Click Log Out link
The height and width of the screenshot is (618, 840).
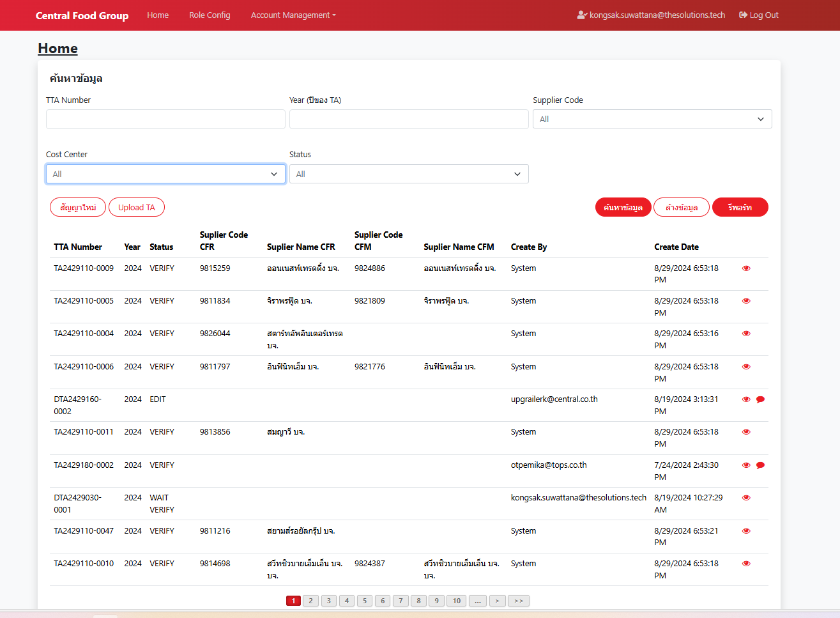tap(759, 15)
